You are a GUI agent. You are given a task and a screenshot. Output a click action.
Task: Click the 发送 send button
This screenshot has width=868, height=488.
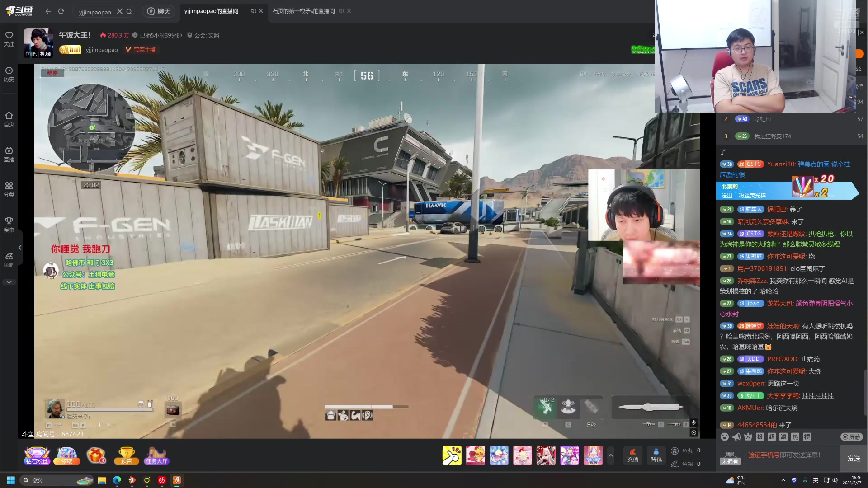pos(854,458)
